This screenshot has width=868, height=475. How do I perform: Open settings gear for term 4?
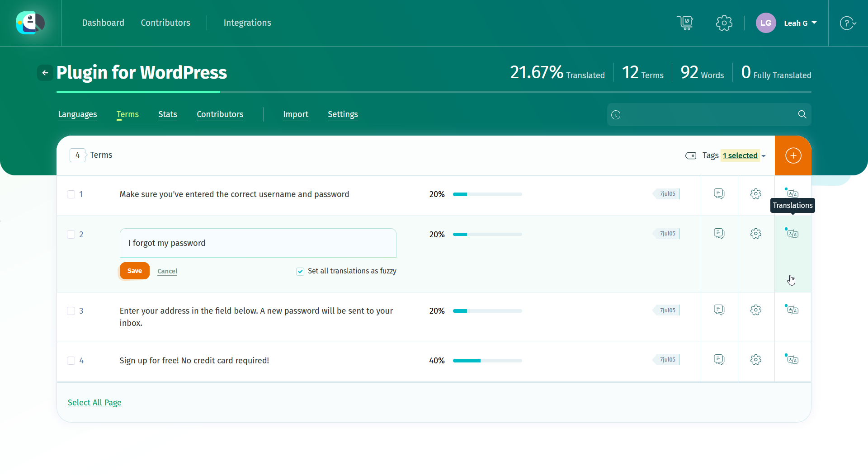coord(756,360)
